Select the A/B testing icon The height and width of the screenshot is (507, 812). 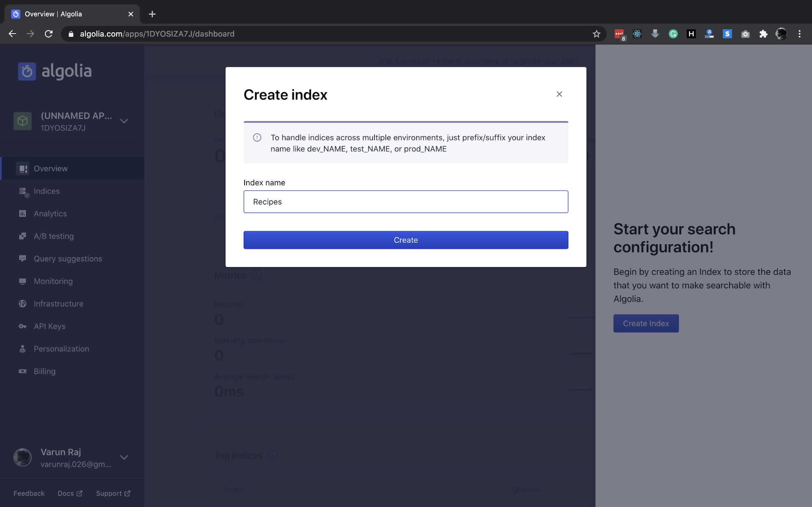23,236
